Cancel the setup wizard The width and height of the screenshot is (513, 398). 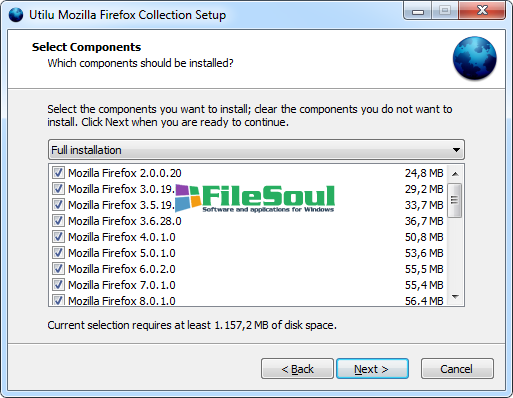pos(457,369)
